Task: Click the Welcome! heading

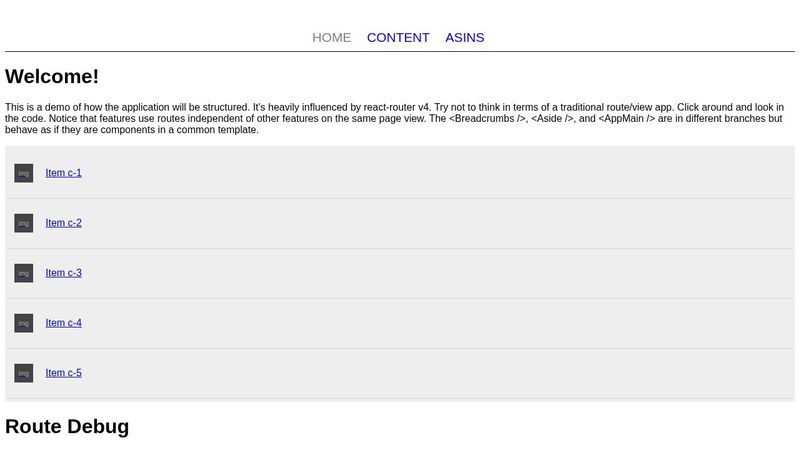Action: coord(52,77)
